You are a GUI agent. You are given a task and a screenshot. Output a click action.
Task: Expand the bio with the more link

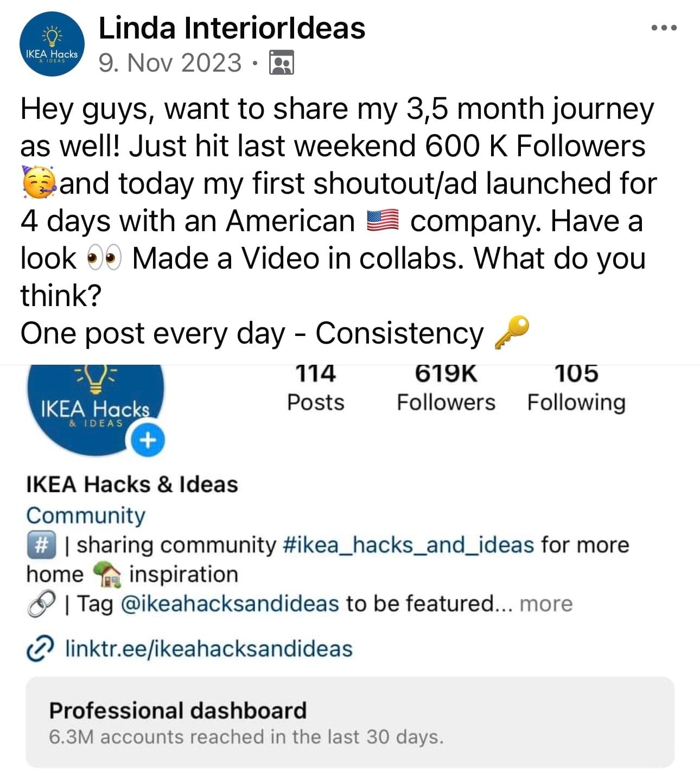546,604
